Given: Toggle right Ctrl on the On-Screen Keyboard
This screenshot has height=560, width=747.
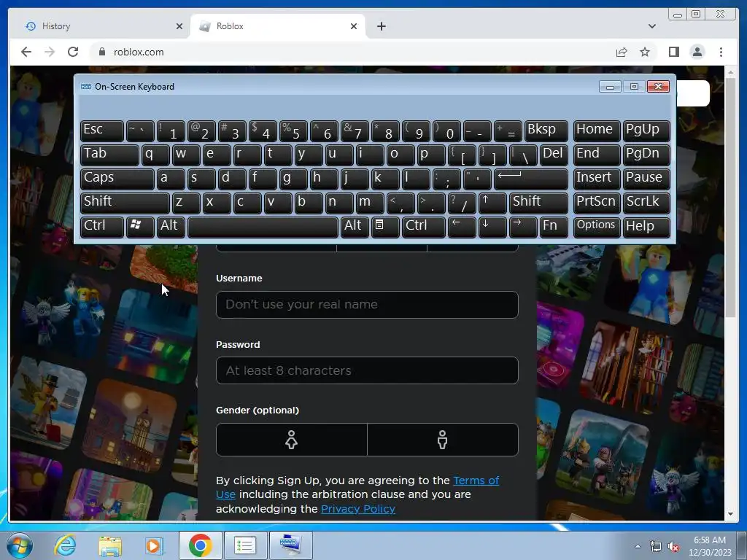Looking at the screenshot, I should tap(424, 227).
